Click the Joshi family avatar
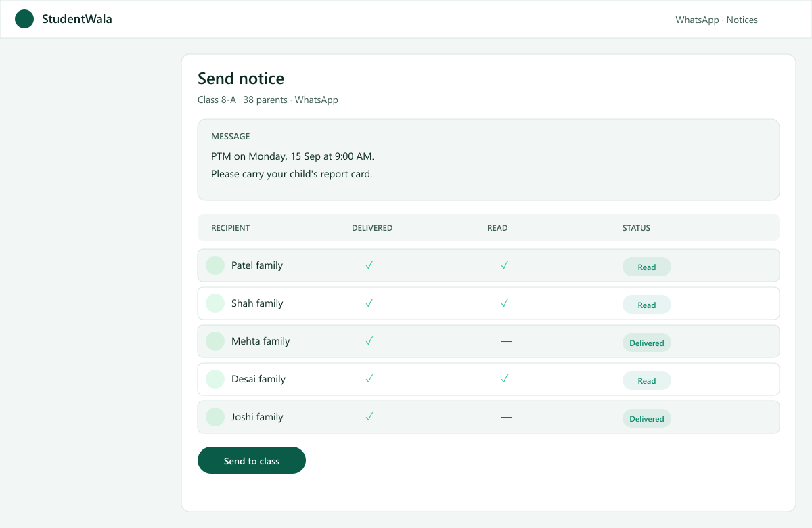The width and height of the screenshot is (812, 528). [x=215, y=417]
